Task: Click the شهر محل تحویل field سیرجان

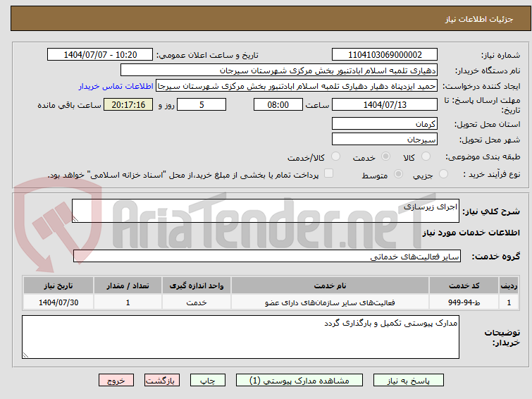Action: (x=385, y=139)
